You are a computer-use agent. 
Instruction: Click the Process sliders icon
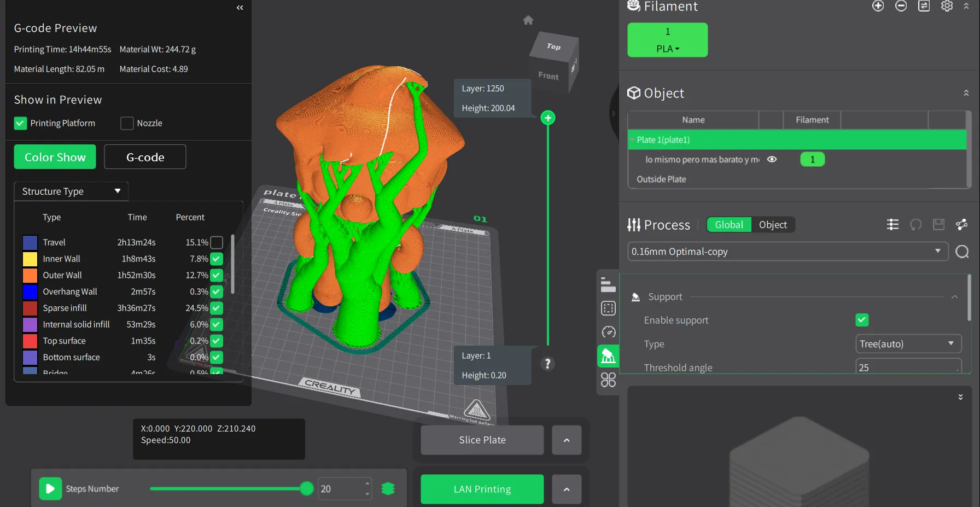(x=634, y=225)
